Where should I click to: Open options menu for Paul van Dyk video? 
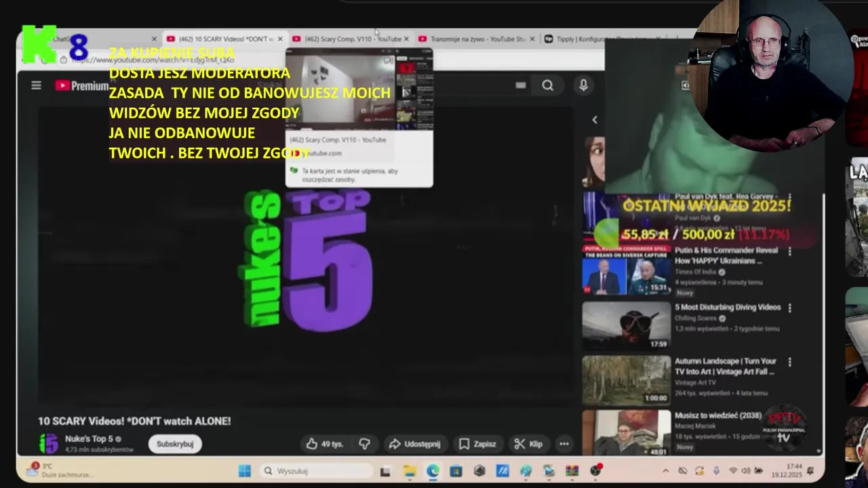click(x=789, y=197)
